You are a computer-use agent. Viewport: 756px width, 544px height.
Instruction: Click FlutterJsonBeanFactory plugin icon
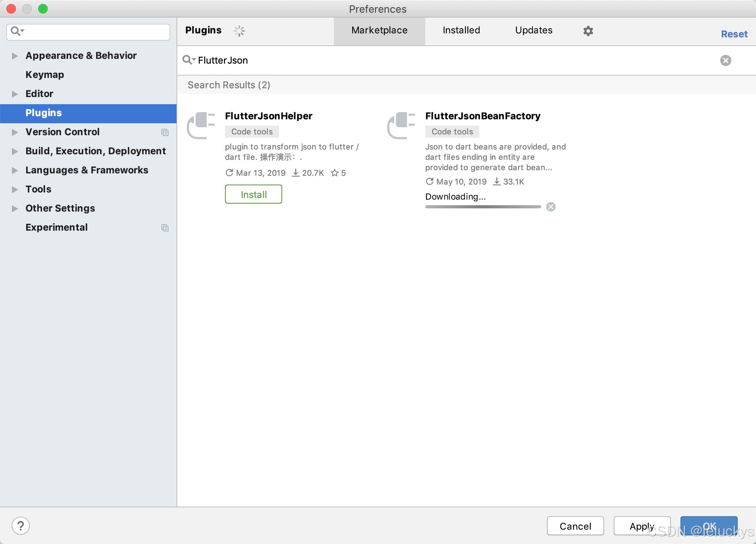(x=401, y=126)
